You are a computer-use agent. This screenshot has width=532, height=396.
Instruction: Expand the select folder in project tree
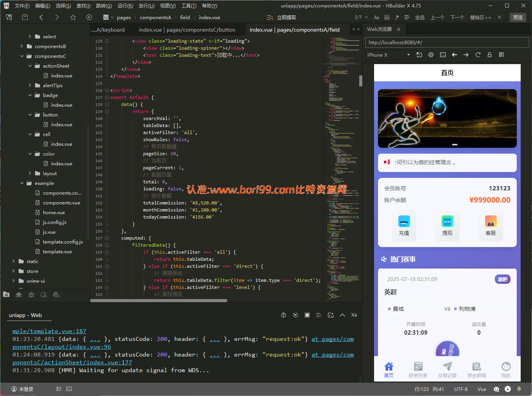pyautogui.click(x=30, y=36)
